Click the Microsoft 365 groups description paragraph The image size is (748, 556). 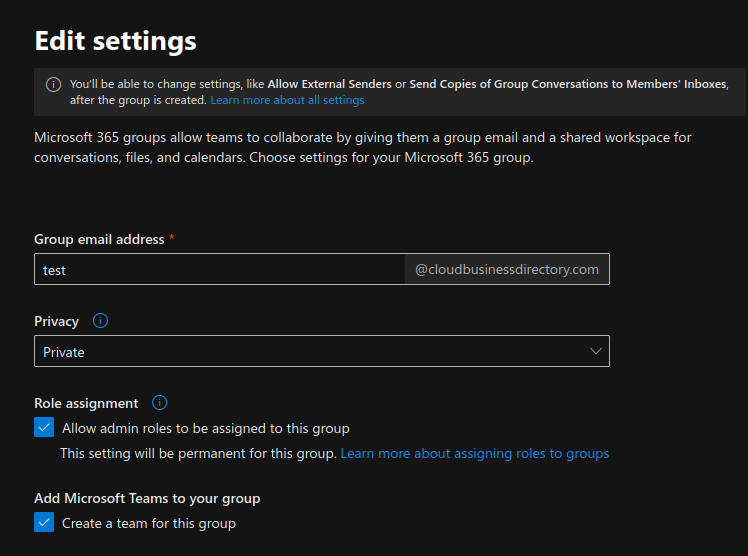363,147
